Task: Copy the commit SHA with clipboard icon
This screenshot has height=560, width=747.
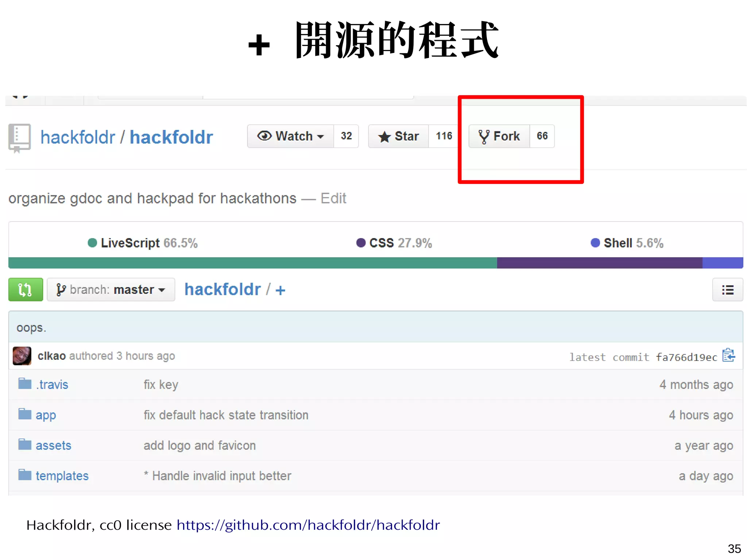Action: tap(728, 355)
